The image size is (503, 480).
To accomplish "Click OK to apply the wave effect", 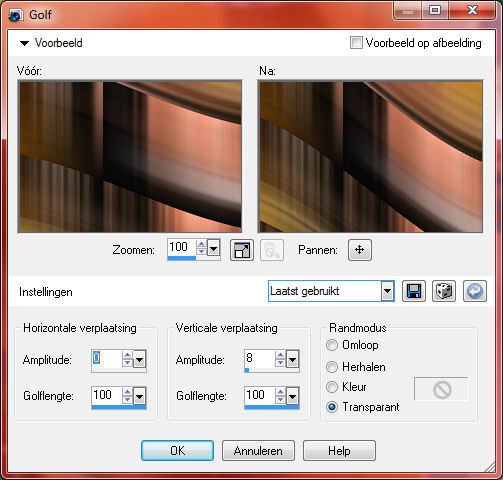I will coord(177,451).
